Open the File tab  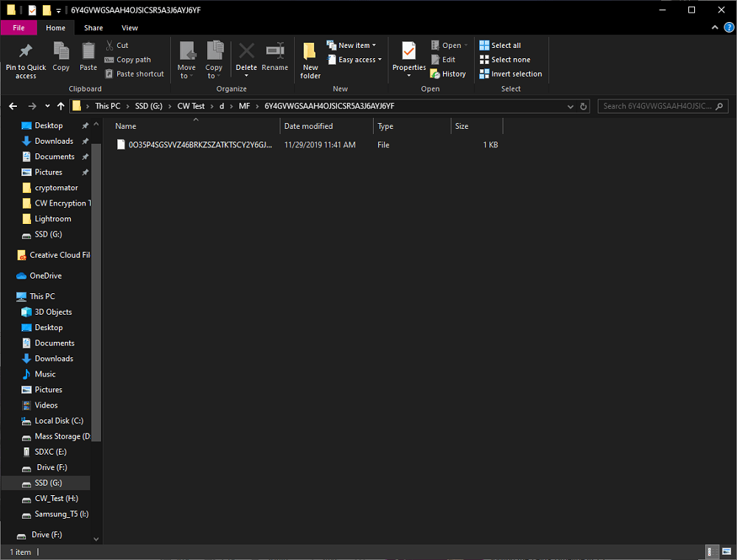coord(19,28)
